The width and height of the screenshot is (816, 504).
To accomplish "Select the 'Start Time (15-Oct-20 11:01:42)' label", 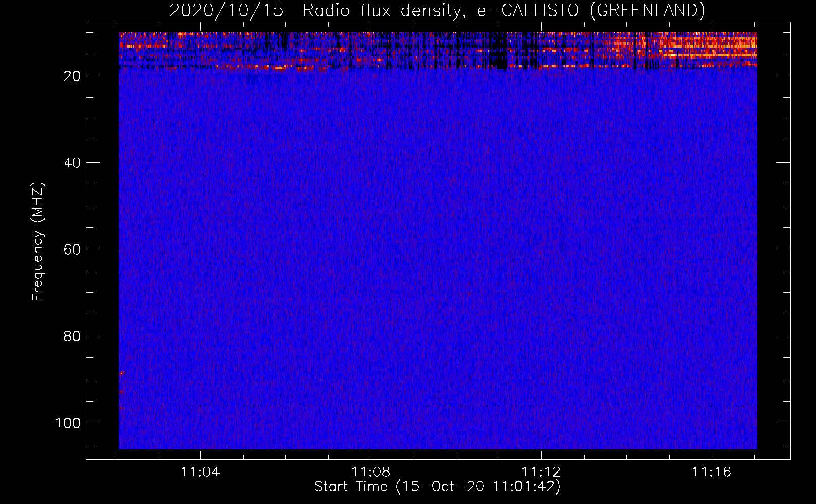I will [437, 486].
